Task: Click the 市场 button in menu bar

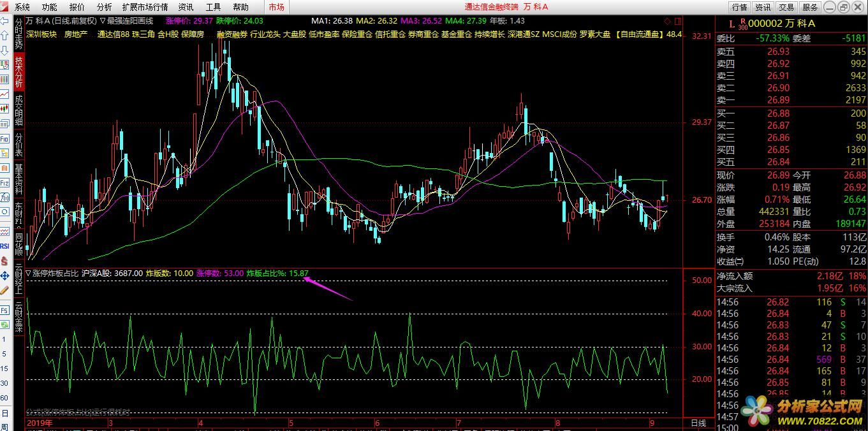Action: 276,7
